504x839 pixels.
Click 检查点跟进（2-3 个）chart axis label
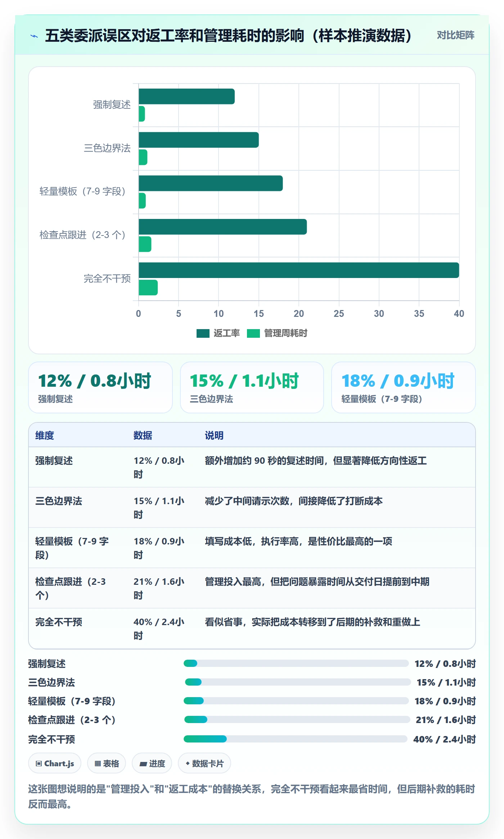pos(82,235)
